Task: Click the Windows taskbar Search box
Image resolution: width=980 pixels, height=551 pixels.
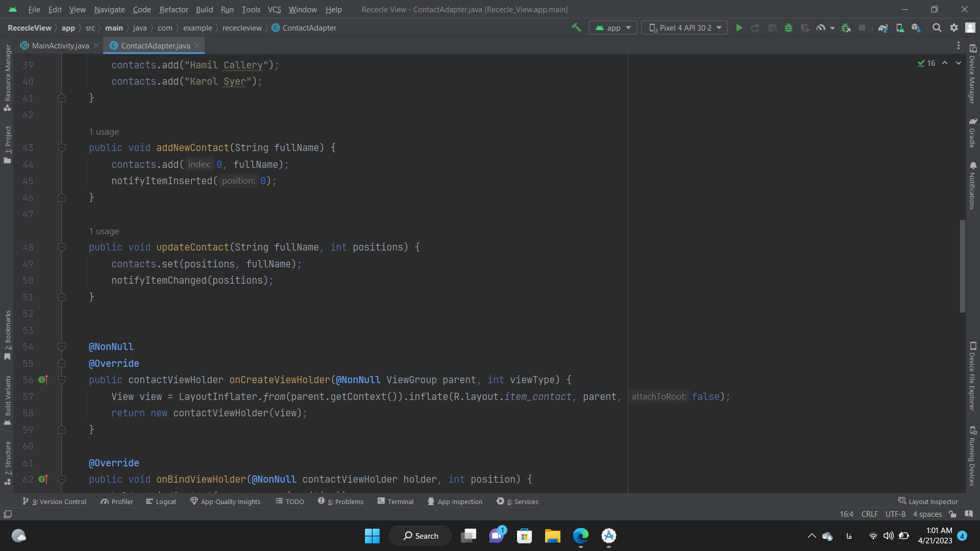Action: point(420,536)
